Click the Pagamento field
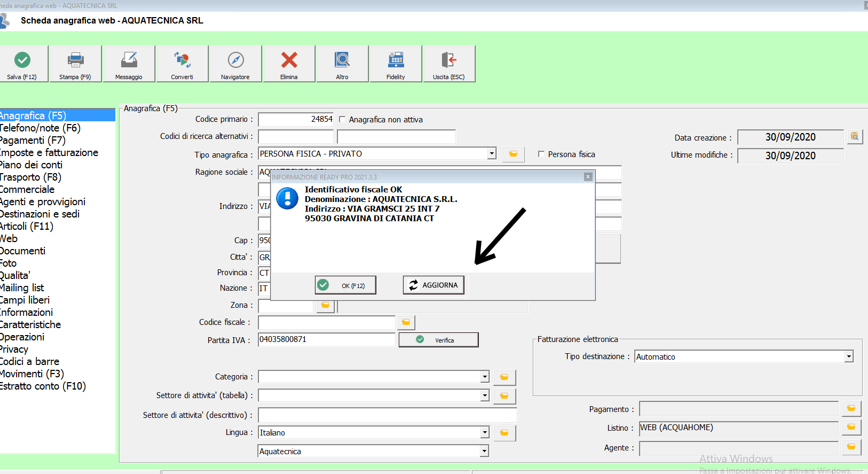 pos(739,409)
